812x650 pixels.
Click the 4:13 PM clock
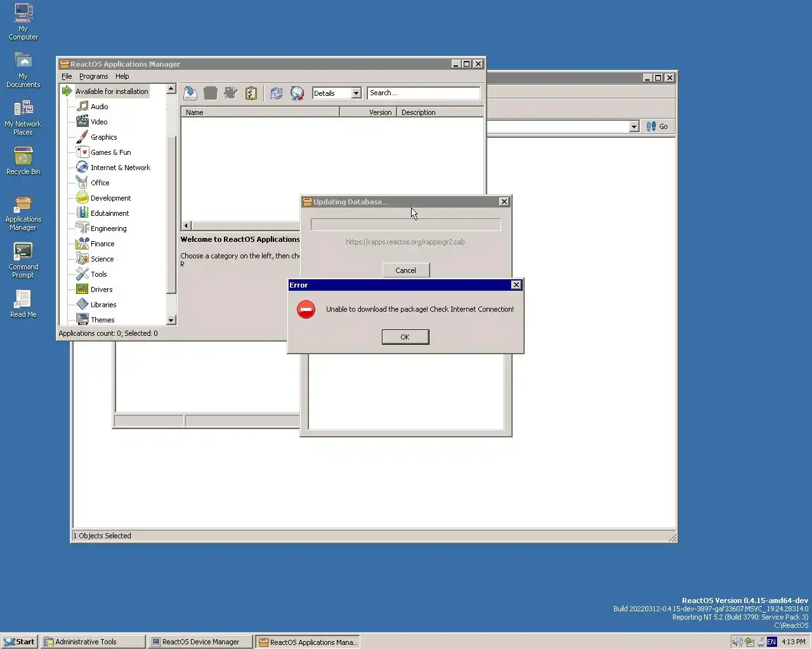pos(794,642)
